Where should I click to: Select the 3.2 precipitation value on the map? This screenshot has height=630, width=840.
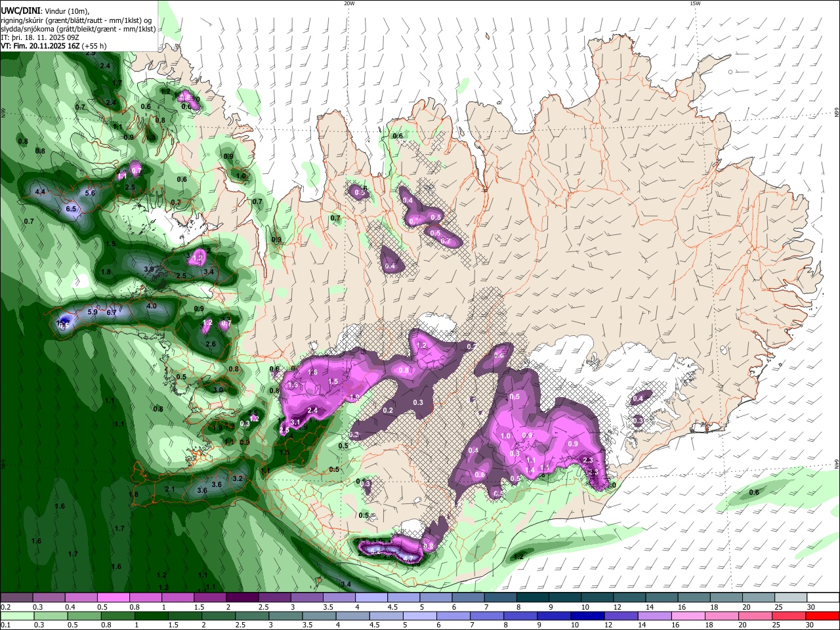point(238,478)
